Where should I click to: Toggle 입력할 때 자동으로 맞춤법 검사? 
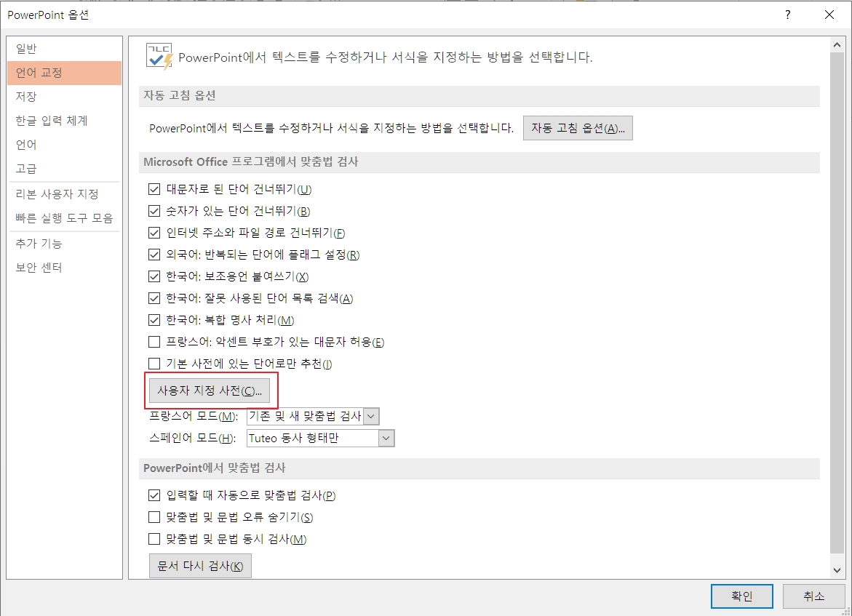coord(154,495)
